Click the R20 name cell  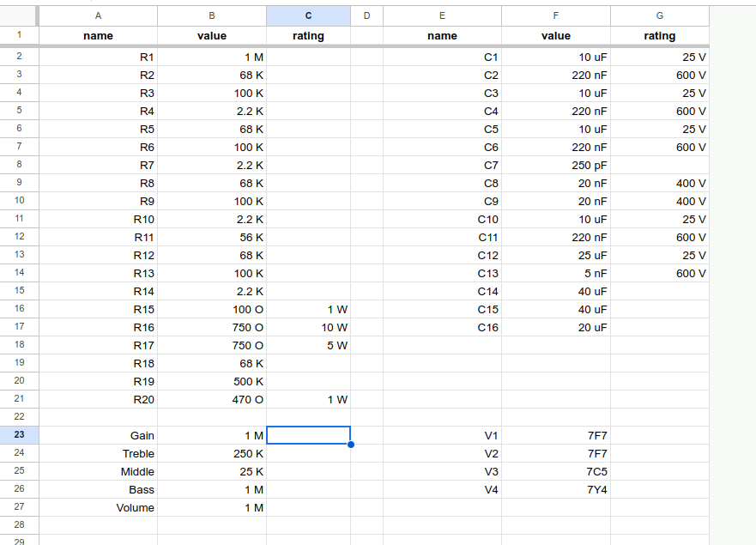(x=98, y=399)
